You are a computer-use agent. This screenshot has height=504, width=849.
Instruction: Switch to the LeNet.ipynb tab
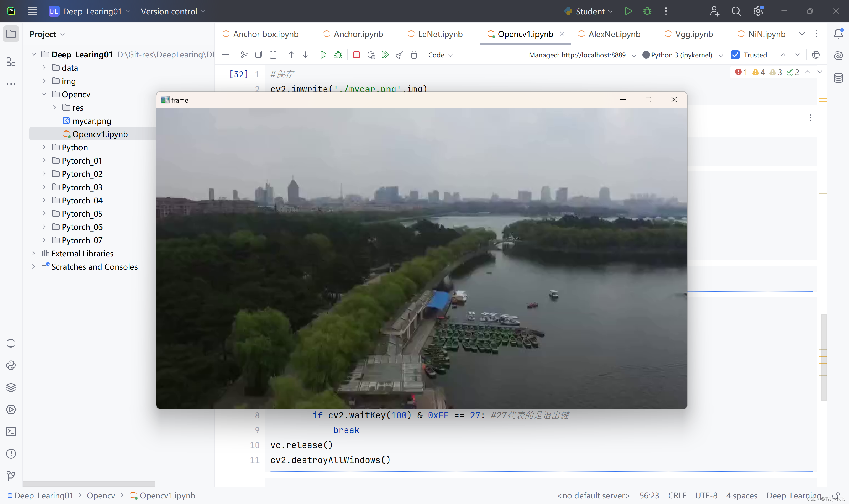[x=435, y=34]
